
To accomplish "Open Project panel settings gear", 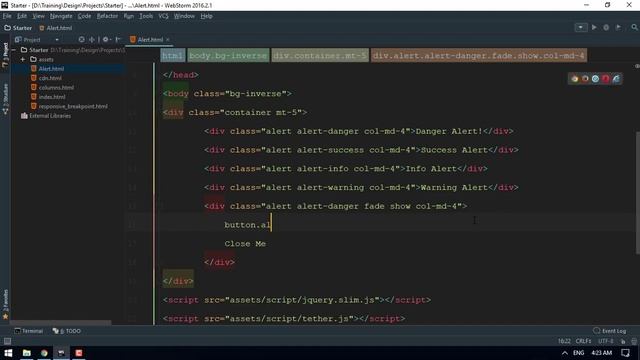I will click(106, 40).
